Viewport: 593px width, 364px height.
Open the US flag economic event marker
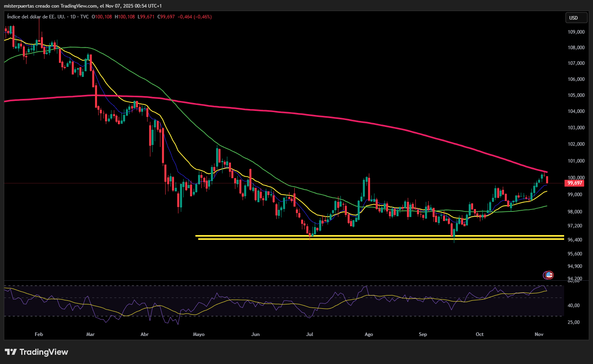click(549, 275)
